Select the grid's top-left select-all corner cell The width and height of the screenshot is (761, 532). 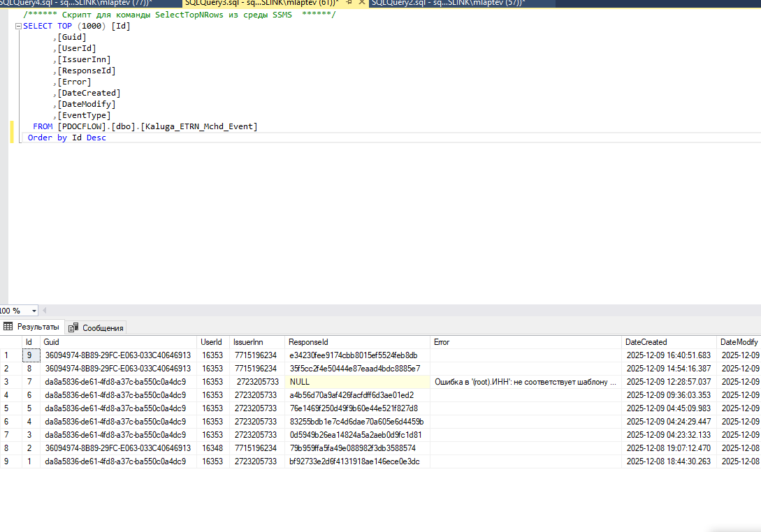click(x=10, y=342)
